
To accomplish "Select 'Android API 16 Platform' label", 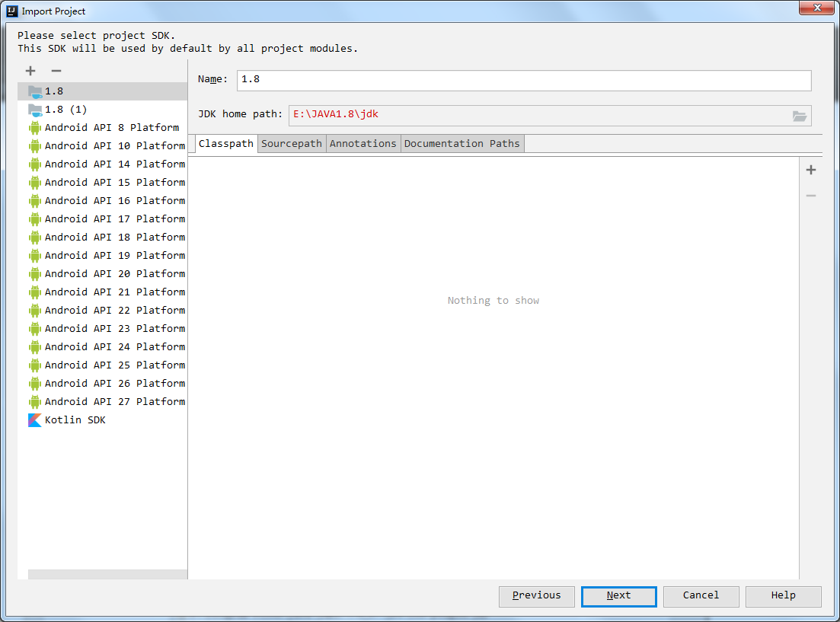I will tap(115, 200).
